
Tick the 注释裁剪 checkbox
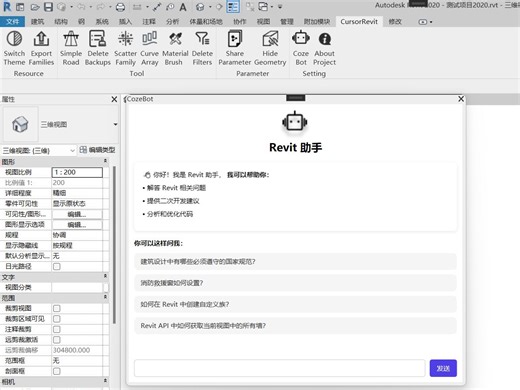[57, 329]
